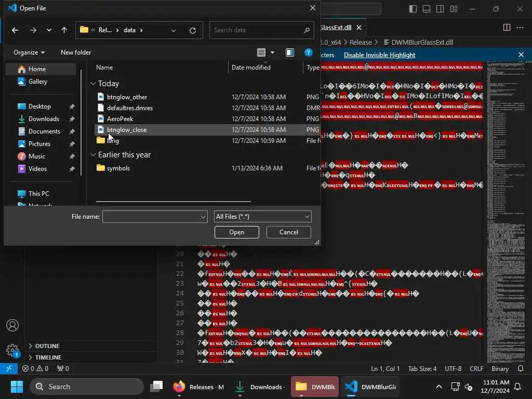Refresh the data folder listing

coord(193,31)
